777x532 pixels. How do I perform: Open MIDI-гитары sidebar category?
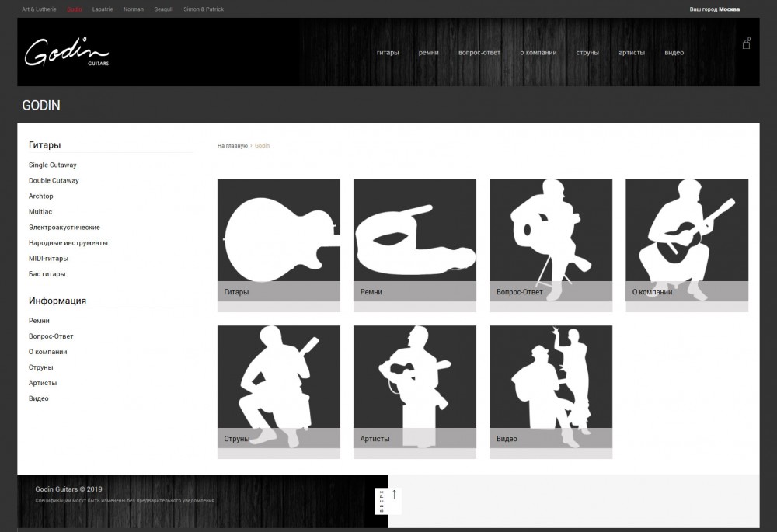pos(48,259)
